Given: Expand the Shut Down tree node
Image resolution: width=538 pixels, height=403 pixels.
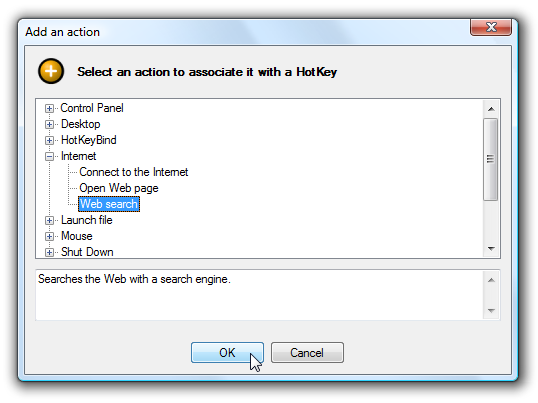Looking at the screenshot, I should [49, 252].
